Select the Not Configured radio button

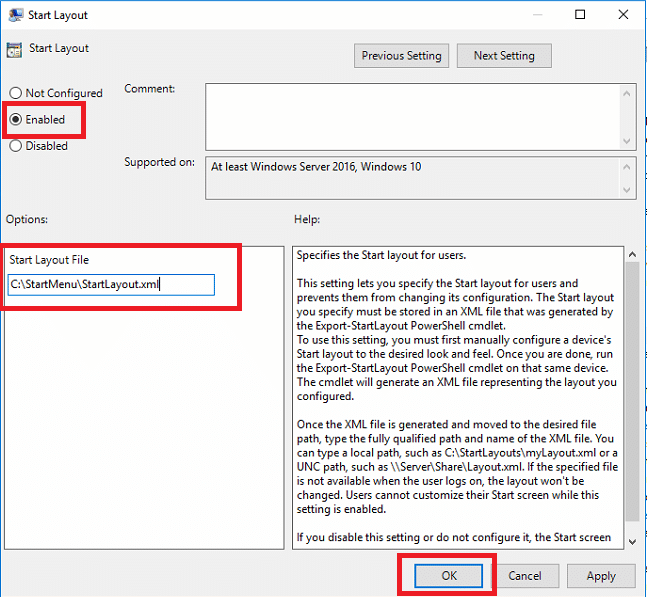[x=56, y=93]
